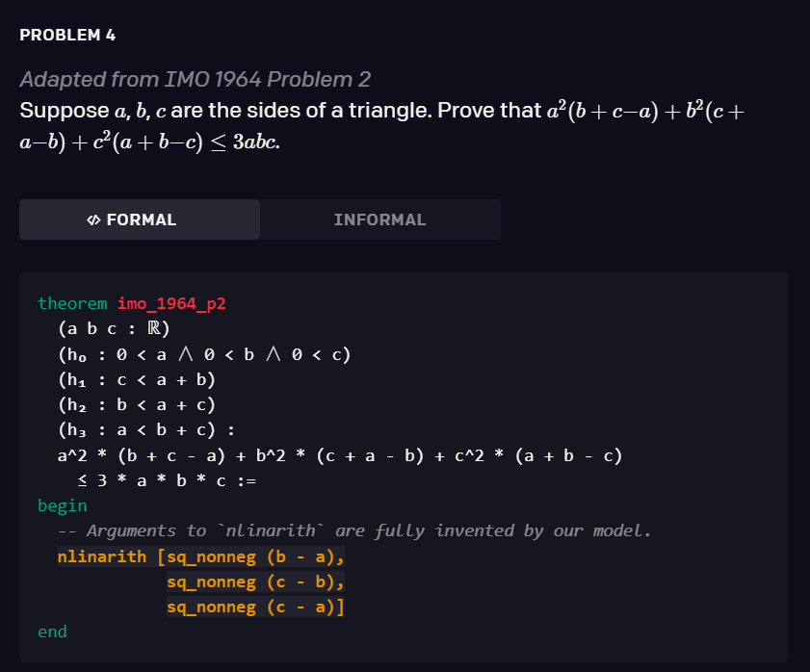Click the 'theorem' keyword in the code

click(x=72, y=303)
